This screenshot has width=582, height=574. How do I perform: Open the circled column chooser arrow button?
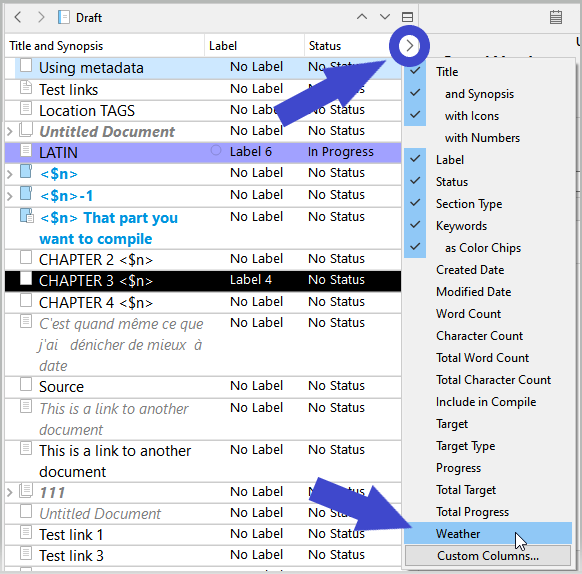point(409,46)
